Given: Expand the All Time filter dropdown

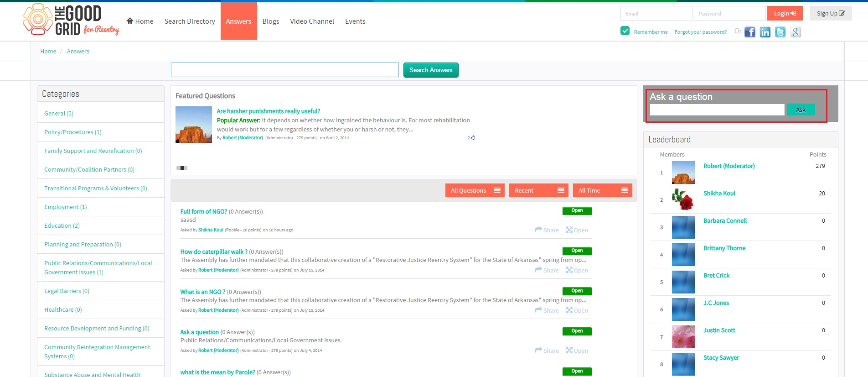Looking at the screenshot, I should click(602, 190).
